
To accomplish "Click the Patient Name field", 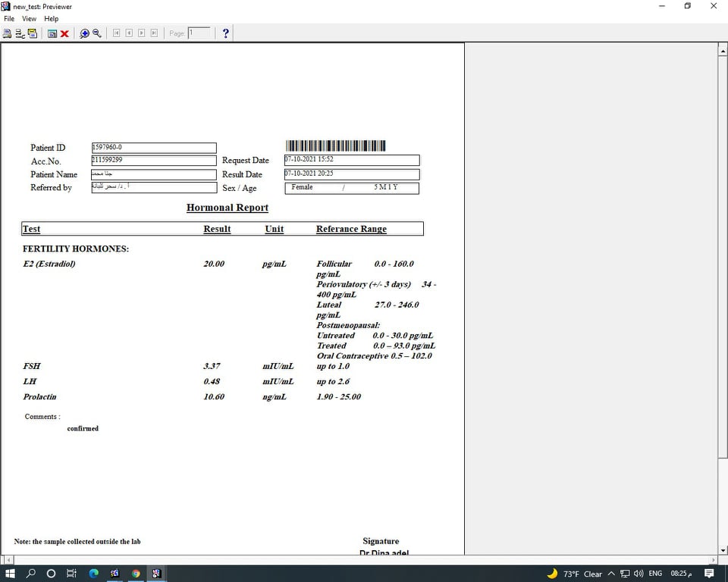I will tap(154, 174).
